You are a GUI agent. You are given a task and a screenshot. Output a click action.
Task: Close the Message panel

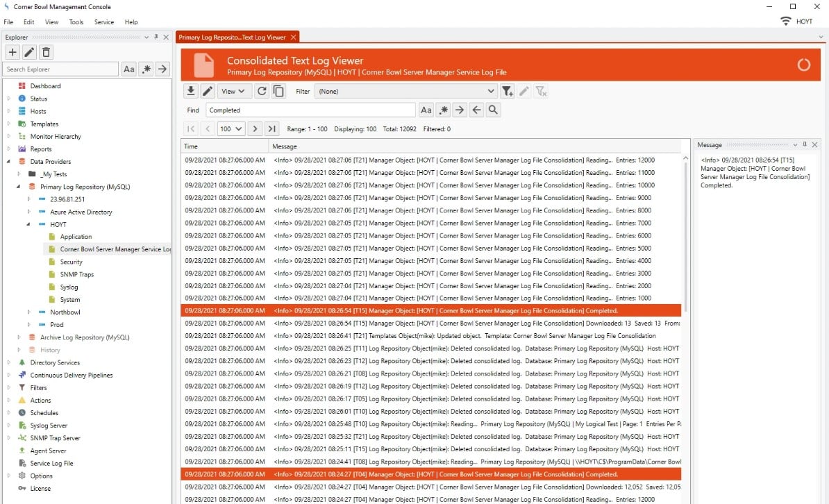tap(814, 144)
